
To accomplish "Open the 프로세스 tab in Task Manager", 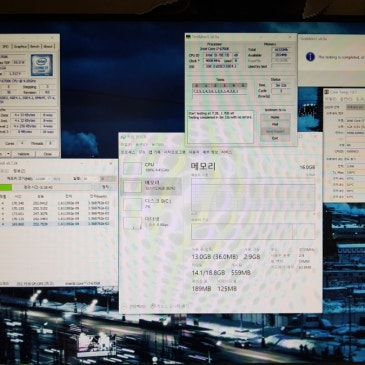I will 128,152.
